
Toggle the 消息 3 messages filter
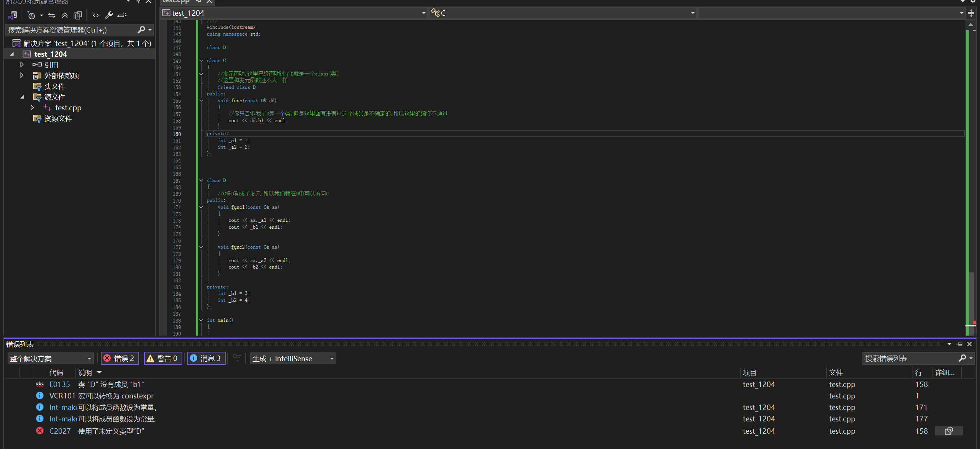coord(206,358)
